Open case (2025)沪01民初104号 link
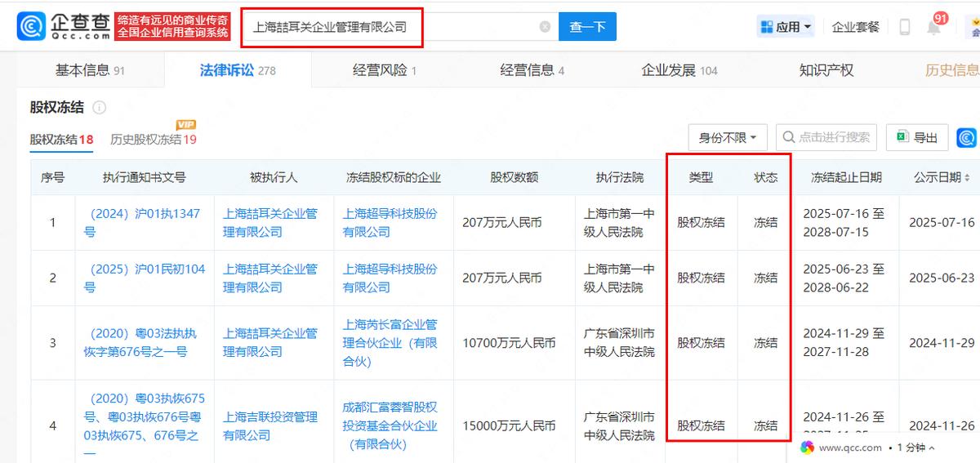Viewport: 980px width, 463px height. 144,278
